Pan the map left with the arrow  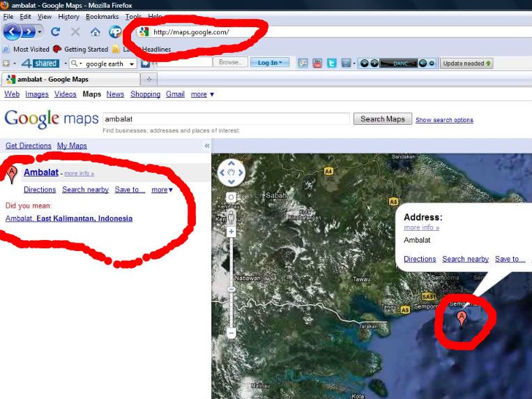pos(222,172)
